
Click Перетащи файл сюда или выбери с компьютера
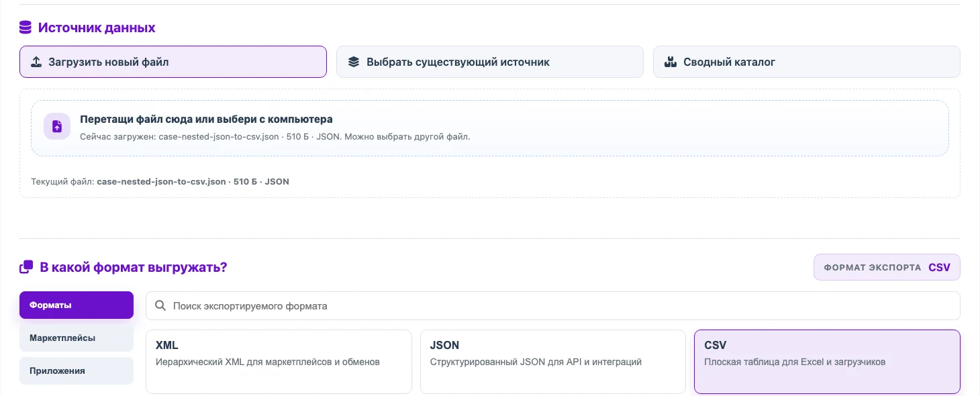pos(206,119)
